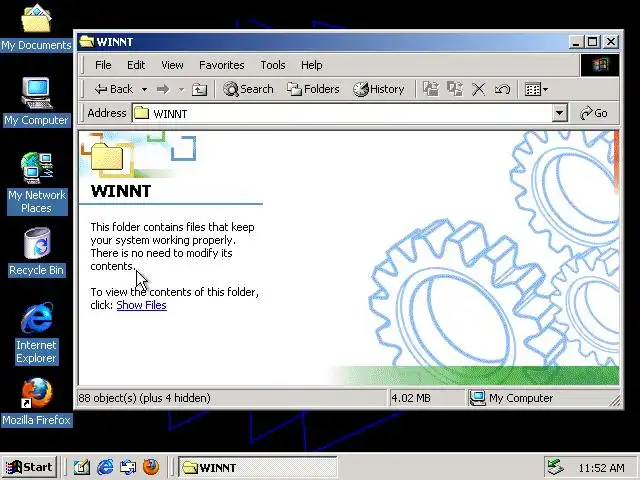
Task: Maximize the WINNT window
Action: (593, 42)
